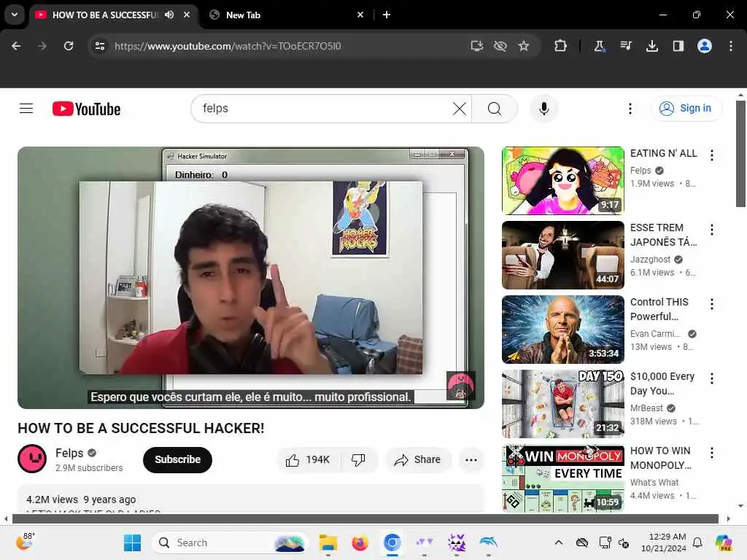
Task: Open a new browser tab with plus
Action: (x=387, y=15)
